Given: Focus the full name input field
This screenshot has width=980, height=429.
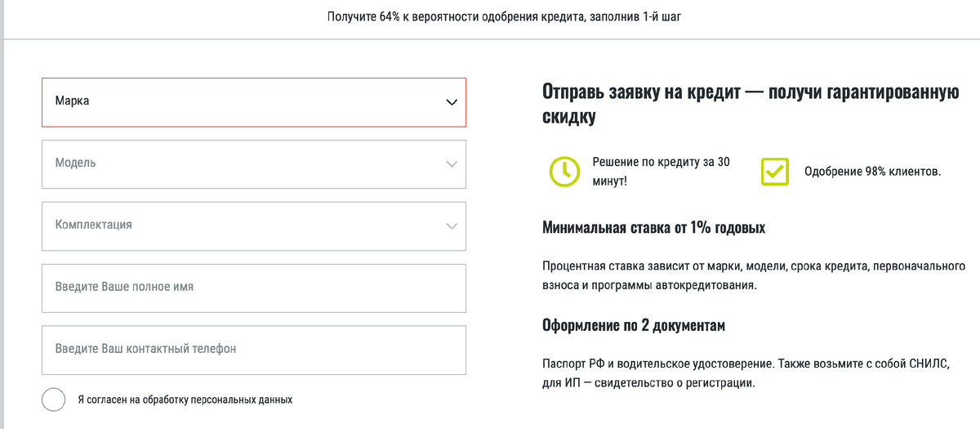Looking at the screenshot, I should coord(254,288).
